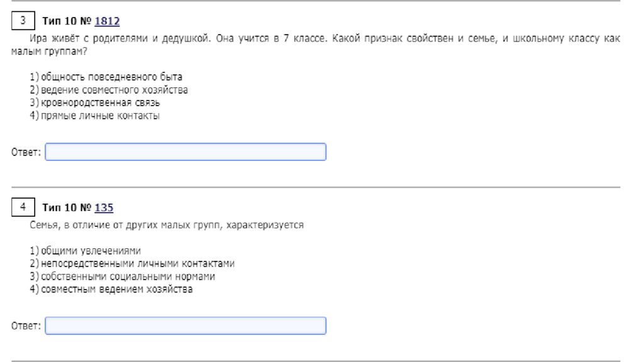
Task: Click the "Ответ:" label of question 4
Action: coord(26,326)
